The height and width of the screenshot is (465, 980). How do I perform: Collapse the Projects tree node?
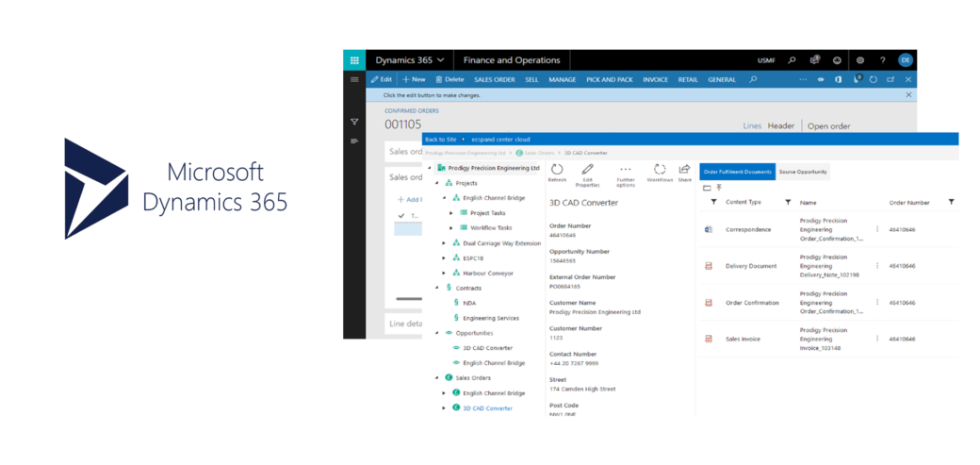pos(437,183)
